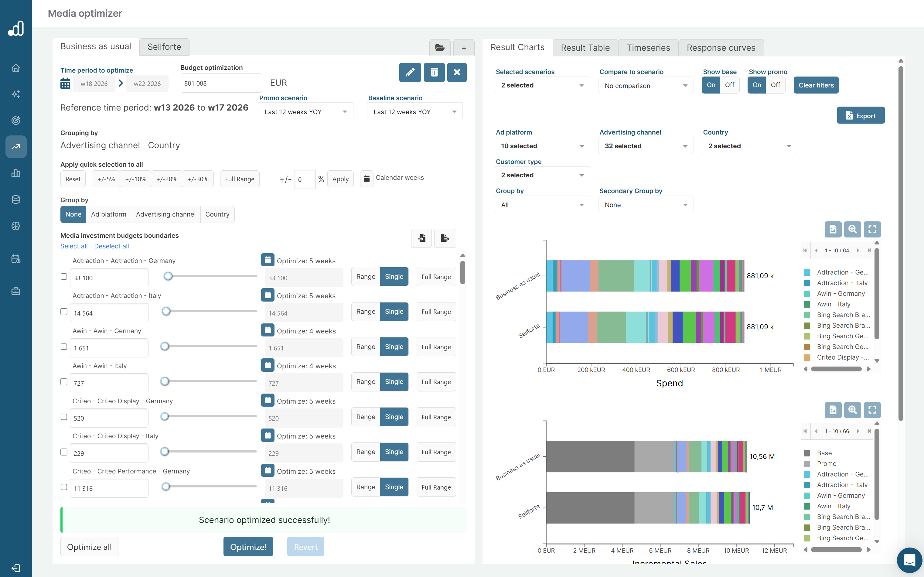Open the Sellforte scenario tab
Screen dimensions: 924x577
click(164, 46)
